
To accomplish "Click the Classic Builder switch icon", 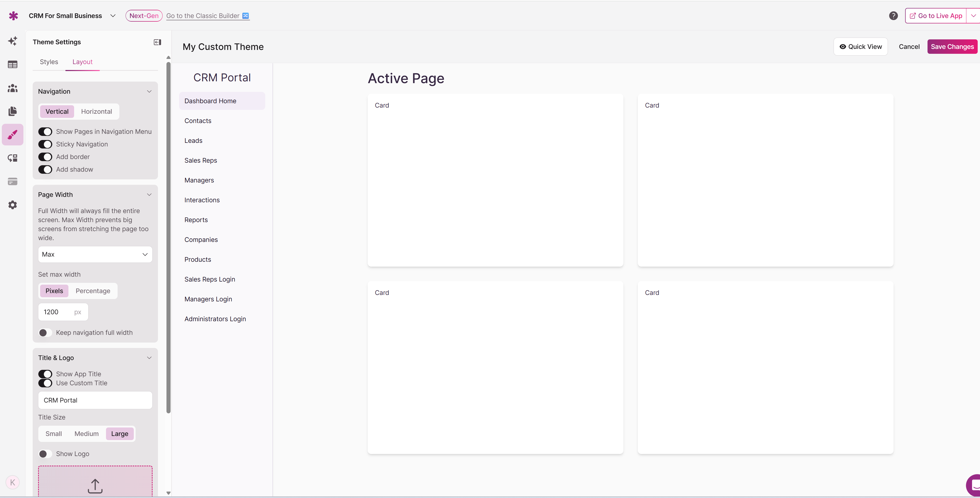I will point(245,16).
